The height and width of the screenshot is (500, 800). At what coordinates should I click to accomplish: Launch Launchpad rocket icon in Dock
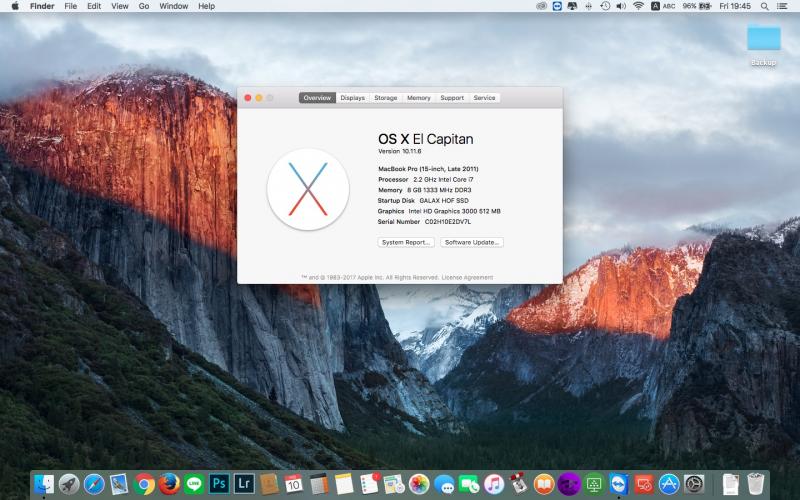(x=69, y=484)
